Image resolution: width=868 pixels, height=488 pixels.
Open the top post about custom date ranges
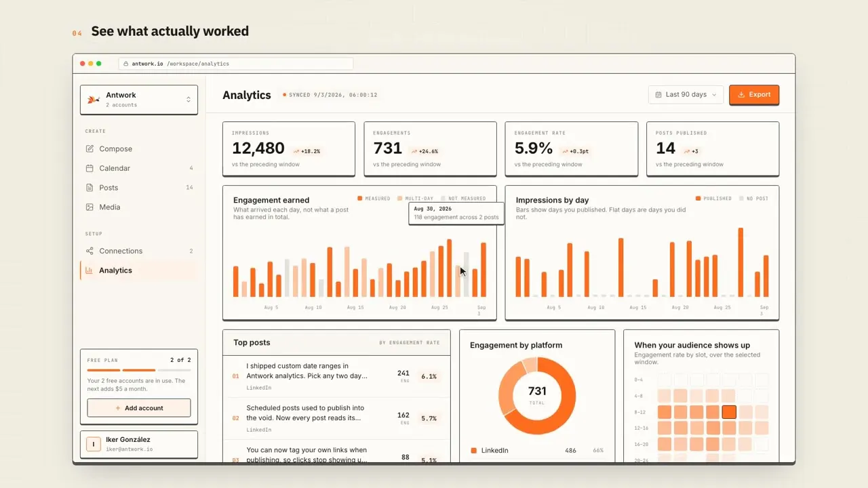[336, 376]
